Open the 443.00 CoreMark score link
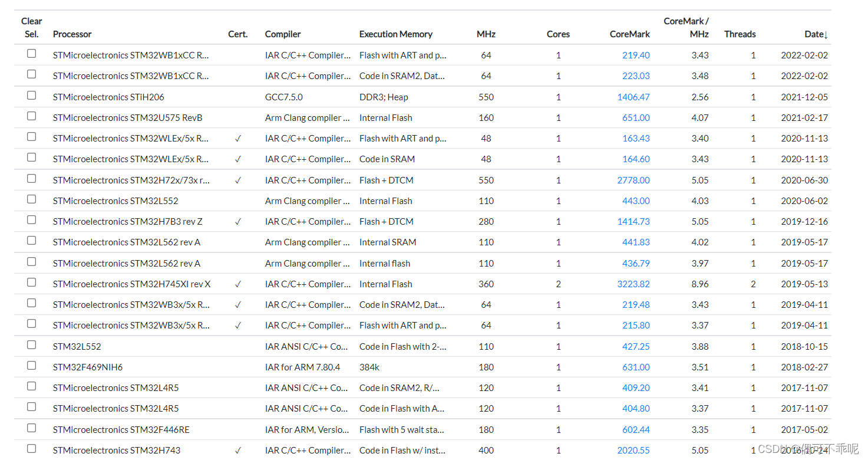 pos(636,201)
